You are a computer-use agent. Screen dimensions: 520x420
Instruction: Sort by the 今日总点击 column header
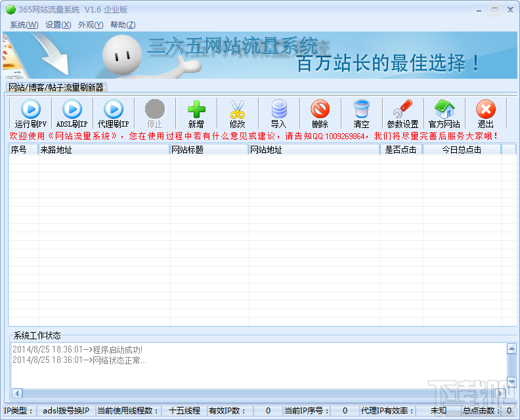tap(462, 150)
